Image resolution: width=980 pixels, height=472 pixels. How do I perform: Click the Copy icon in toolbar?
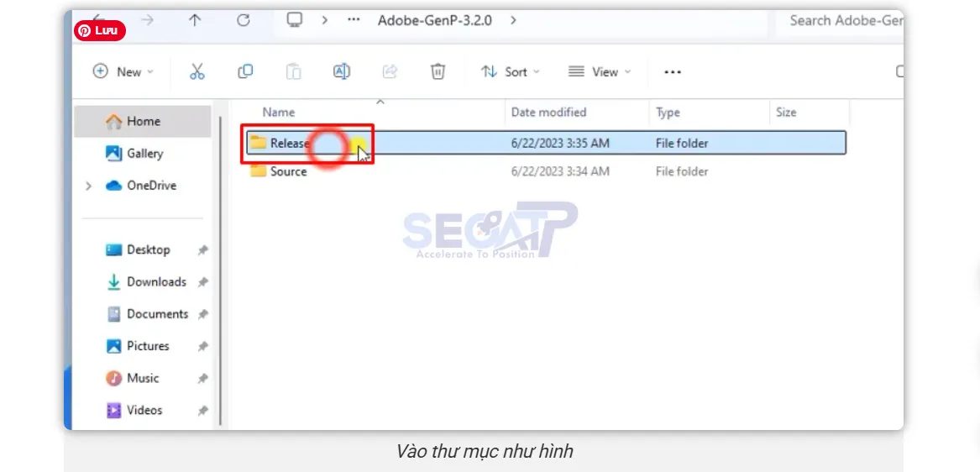click(x=245, y=72)
